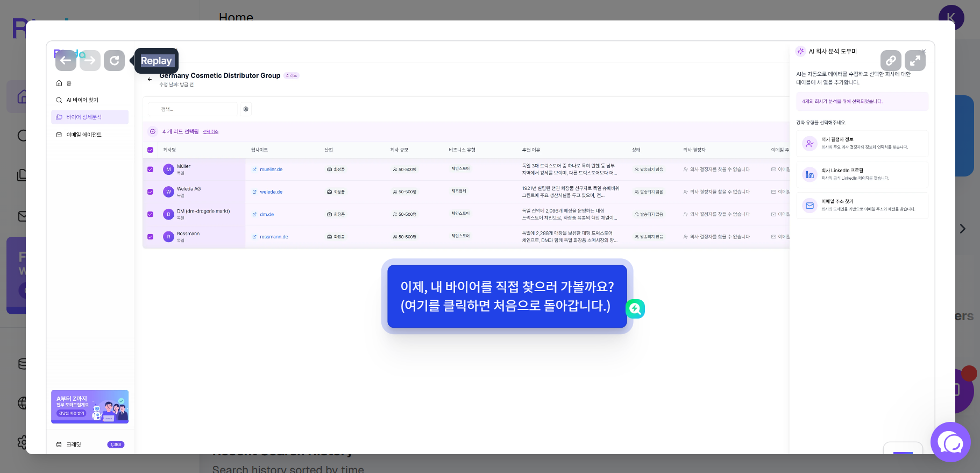Click the 4개의 회사가 분석을 위해 선택되었습니다 notice

pos(862,101)
